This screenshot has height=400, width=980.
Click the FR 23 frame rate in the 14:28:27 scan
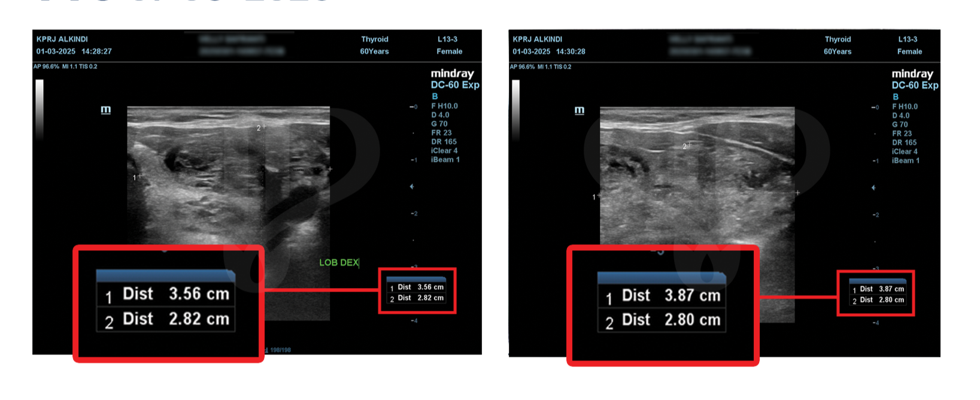441,133
